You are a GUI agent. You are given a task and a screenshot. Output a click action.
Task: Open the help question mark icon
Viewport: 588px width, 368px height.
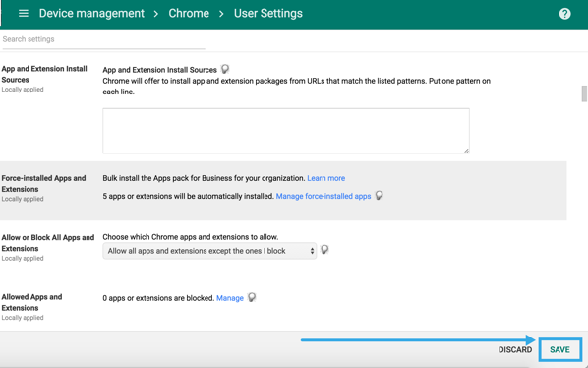click(x=564, y=14)
